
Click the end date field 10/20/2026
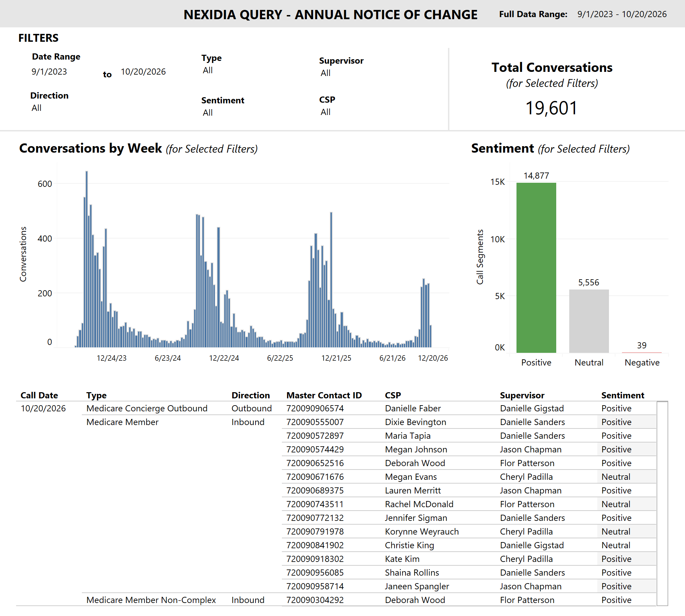[x=143, y=72]
